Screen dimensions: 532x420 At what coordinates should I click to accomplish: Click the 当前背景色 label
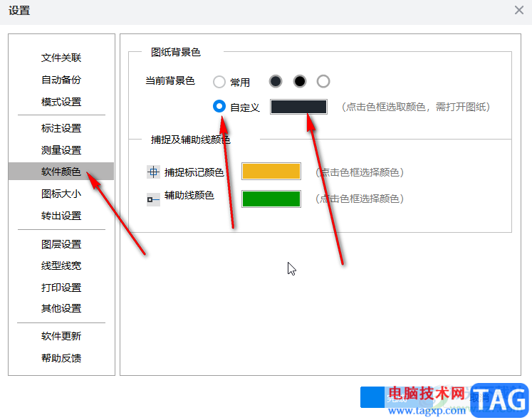170,80
